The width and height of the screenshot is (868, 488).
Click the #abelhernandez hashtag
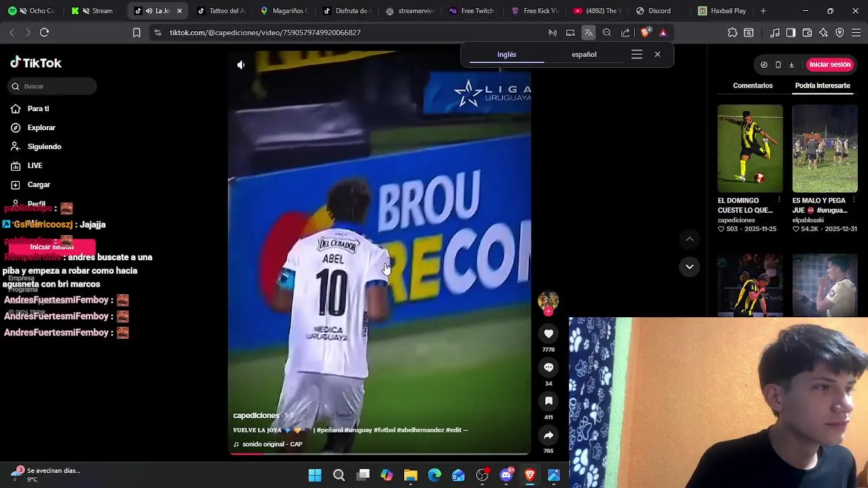420,430
